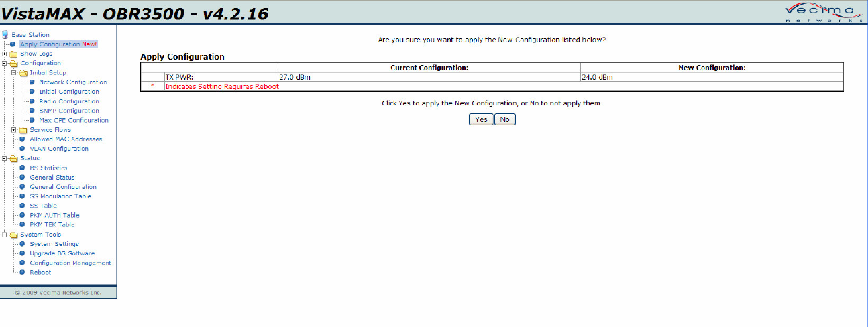The image size is (868, 327).
Task: Open the General Configuration status page
Action: (x=63, y=187)
